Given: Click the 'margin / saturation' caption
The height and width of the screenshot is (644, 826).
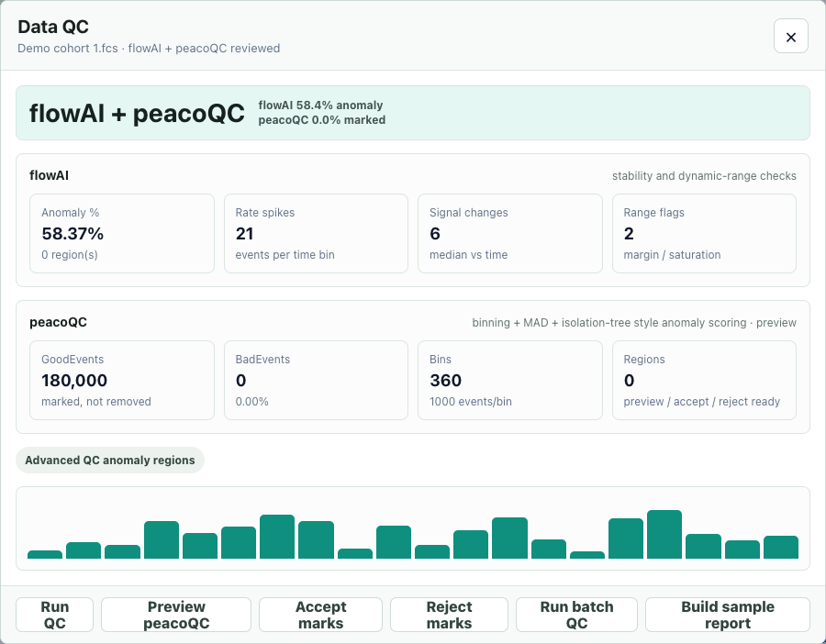Looking at the screenshot, I should 672,255.
